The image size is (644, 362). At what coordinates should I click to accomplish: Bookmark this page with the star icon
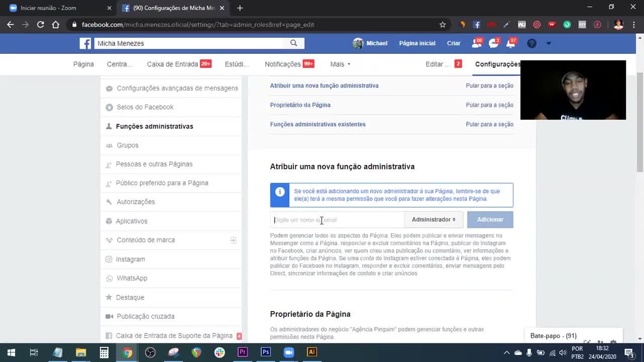(x=443, y=25)
